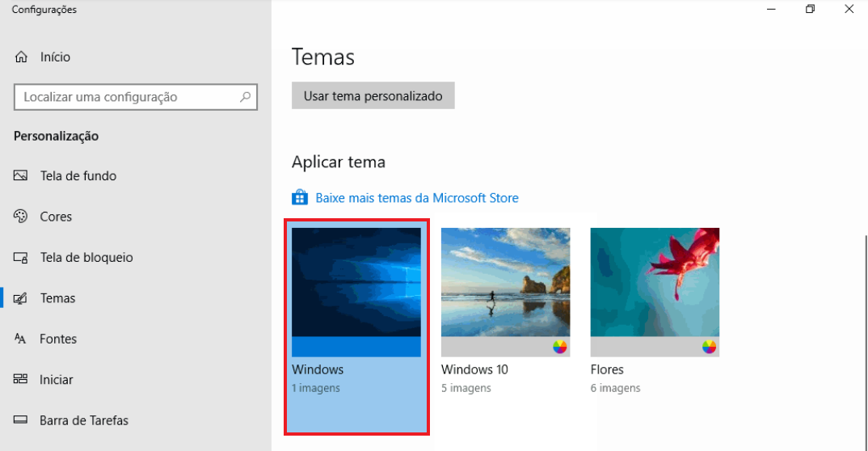Click the Início home icon

pyautogui.click(x=21, y=57)
